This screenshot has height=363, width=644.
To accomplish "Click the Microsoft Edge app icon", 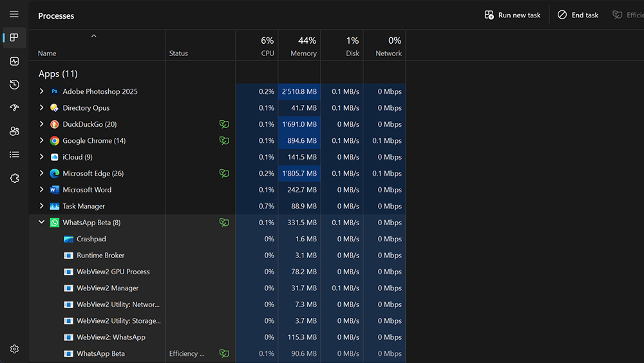I will click(x=54, y=173).
